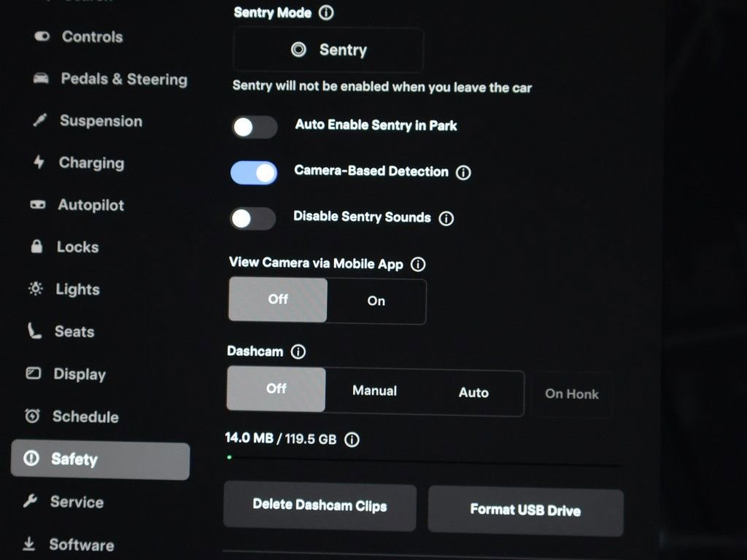The width and height of the screenshot is (747, 560).
Task: Disable Camera-Based Detection
Action: [253, 173]
